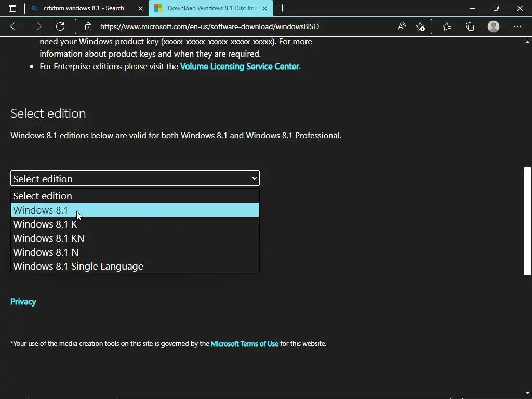Viewport: 532px width, 399px height.
Task: Open the Favorites list
Action: click(x=447, y=26)
